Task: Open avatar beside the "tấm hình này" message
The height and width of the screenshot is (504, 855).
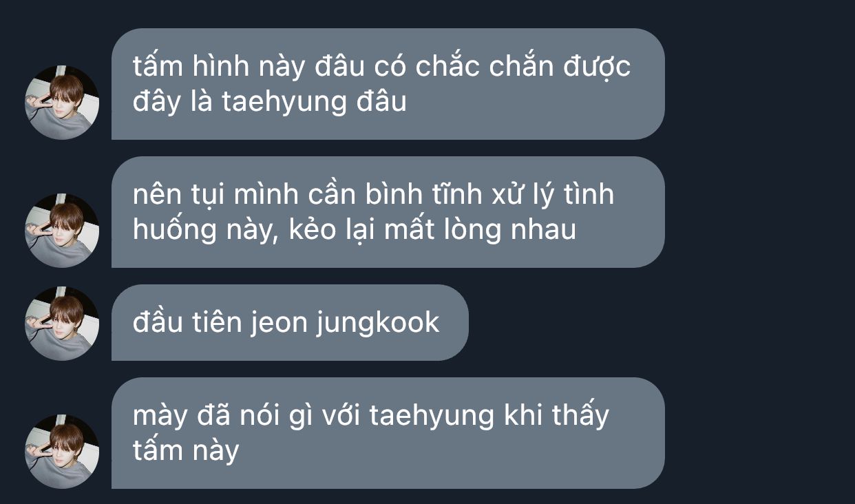Action: tap(62, 102)
